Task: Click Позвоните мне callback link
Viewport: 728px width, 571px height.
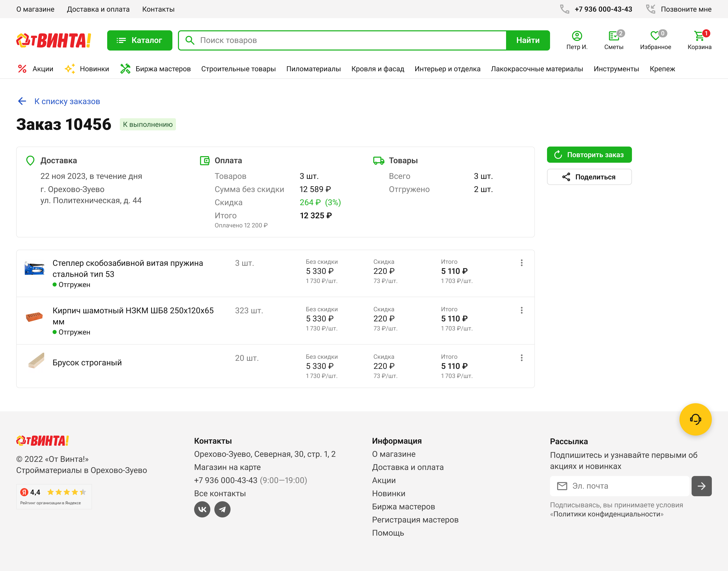Action: point(686,9)
